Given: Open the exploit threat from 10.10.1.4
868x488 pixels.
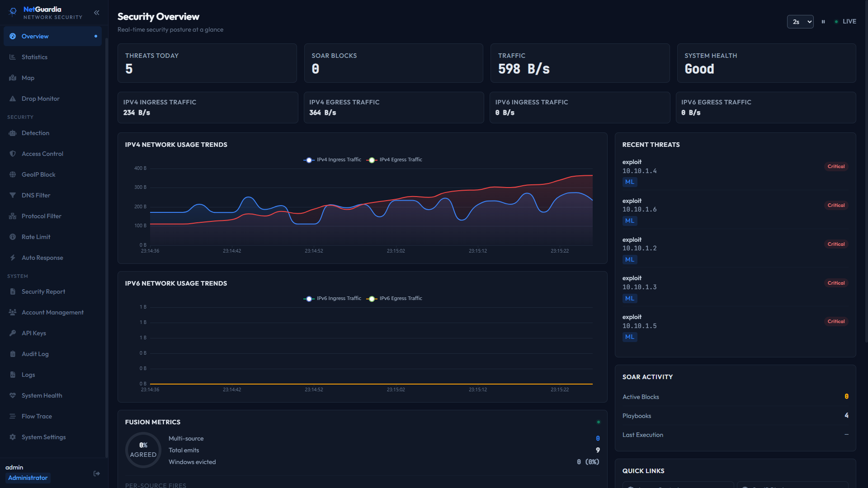Looking at the screenshot, I should click(x=735, y=172).
